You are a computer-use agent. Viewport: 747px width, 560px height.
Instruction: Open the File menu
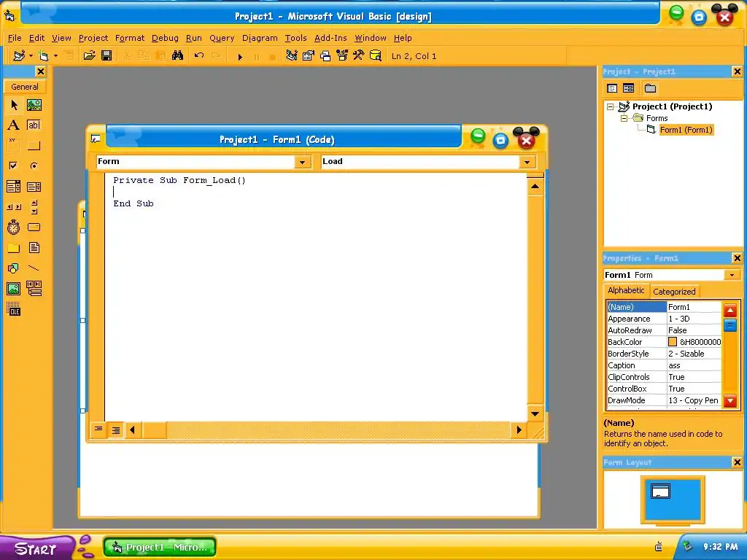(15, 38)
